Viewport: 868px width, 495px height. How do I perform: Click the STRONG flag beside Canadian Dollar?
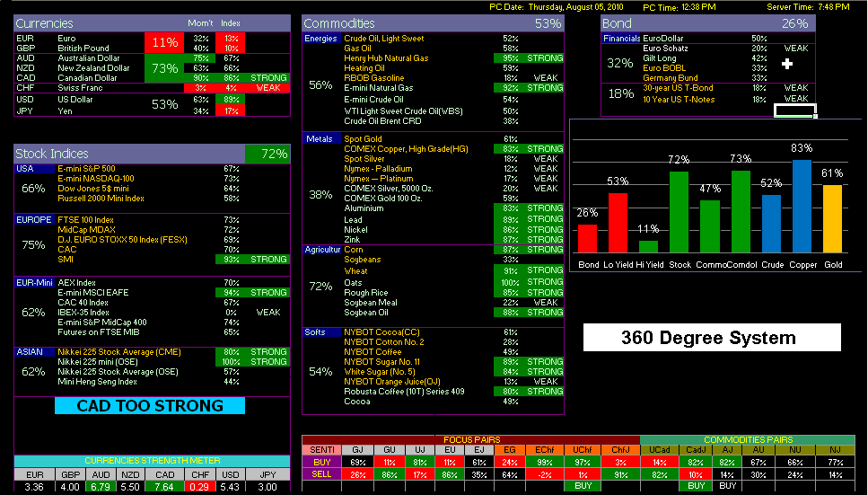click(268, 77)
